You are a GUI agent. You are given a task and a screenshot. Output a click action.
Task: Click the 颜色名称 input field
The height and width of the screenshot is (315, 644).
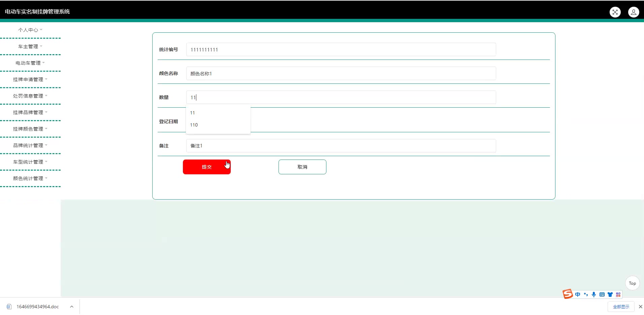pyautogui.click(x=341, y=73)
